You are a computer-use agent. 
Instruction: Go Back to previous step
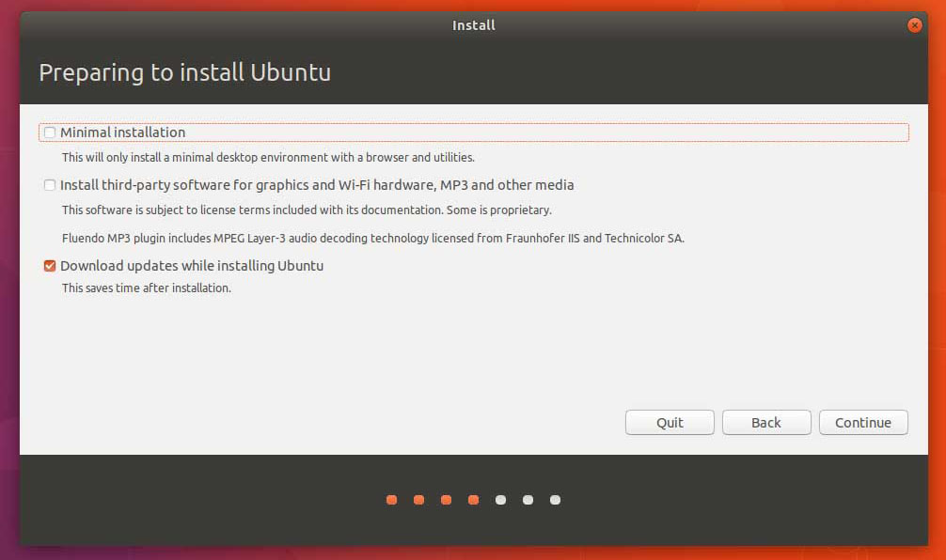tap(766, 423)
